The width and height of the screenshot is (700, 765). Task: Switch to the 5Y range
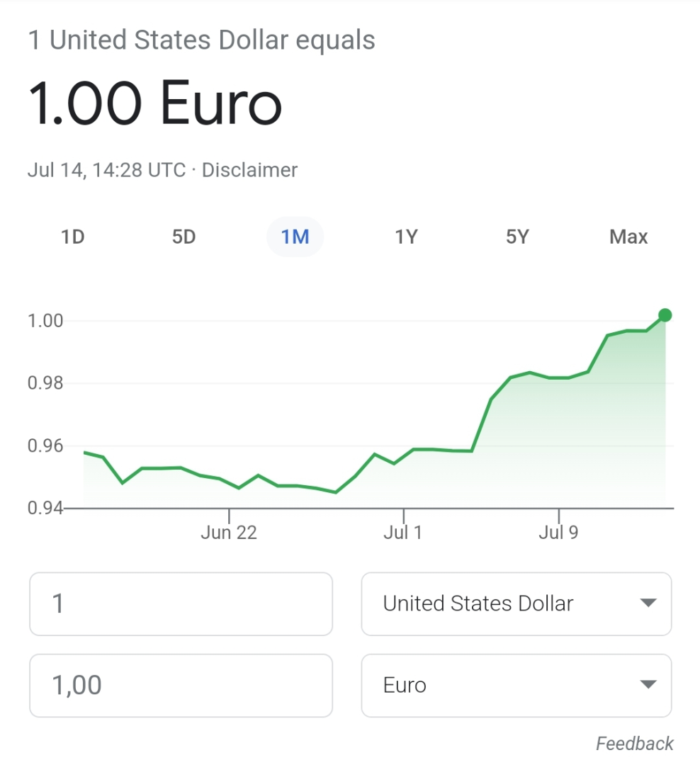pyautogui.click(x=517, y=237)
